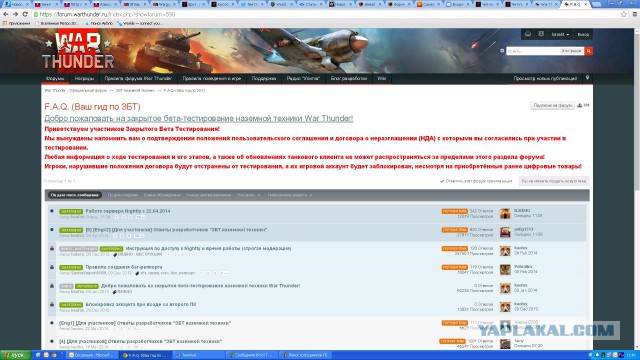This screenshot has width=640, height=360.
Task: Click the browser back arrow
Action: (x=6, y=14)
